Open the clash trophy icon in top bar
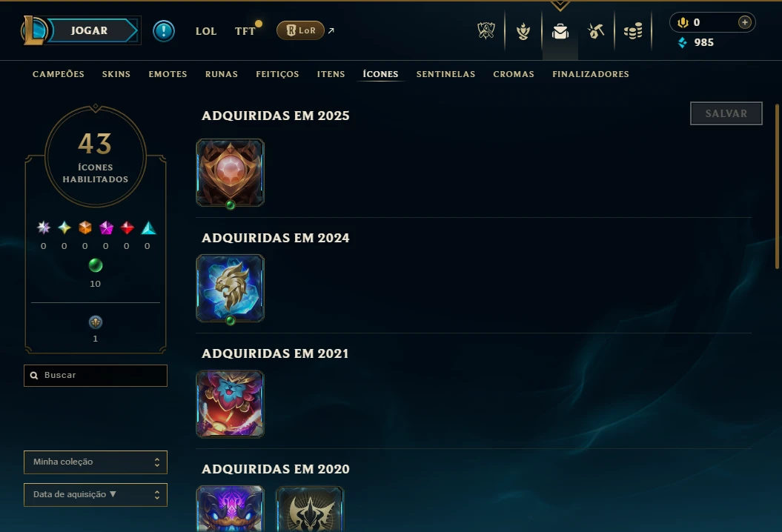This screenshot has height=532, width=782. point(486,31)
